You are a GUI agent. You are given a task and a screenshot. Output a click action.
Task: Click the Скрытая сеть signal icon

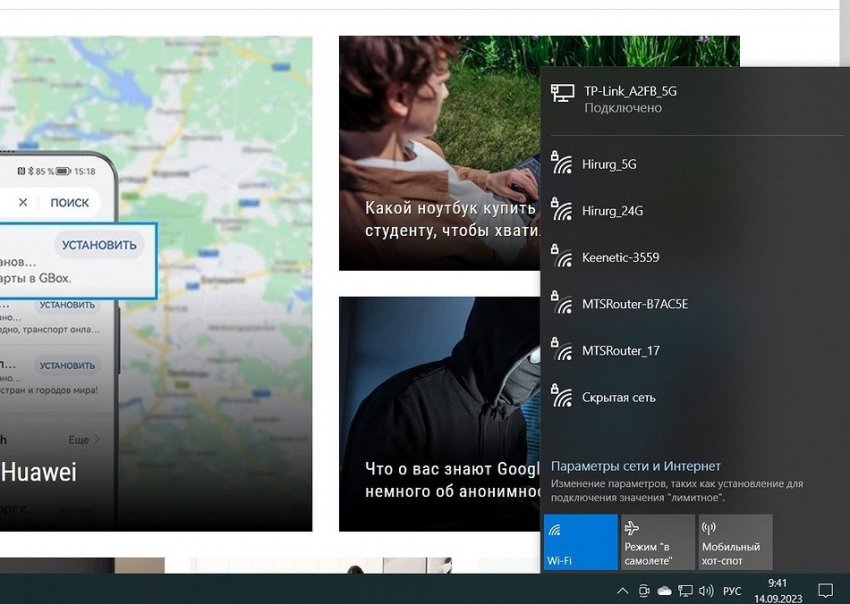(562, 397)
